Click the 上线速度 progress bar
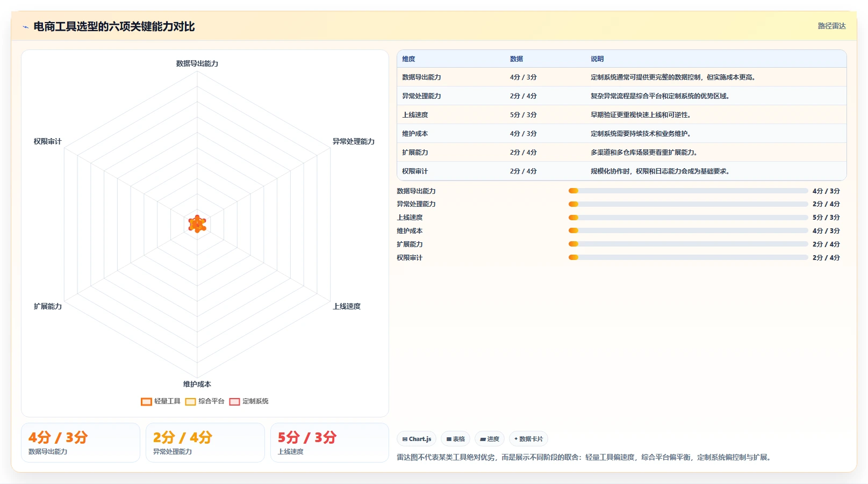868x484 pixels. (688, 218)
